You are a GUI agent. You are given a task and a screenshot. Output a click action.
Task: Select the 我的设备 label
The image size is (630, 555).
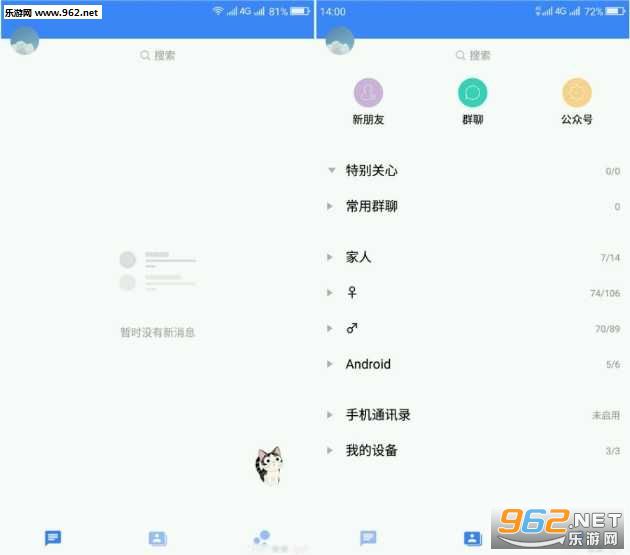(x=372, y=451)
